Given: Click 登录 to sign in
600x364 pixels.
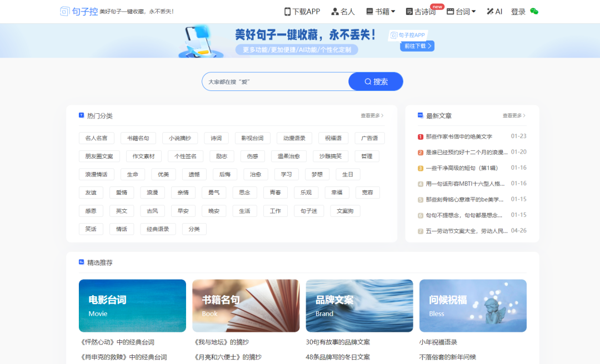Looking at the screenshot, I should click(x=518, y=12).
